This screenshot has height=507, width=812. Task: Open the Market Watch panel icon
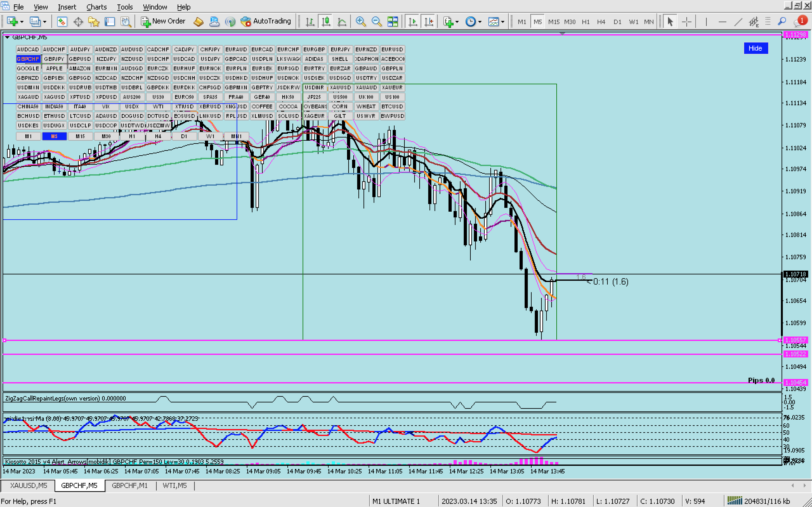click(62, 22)
